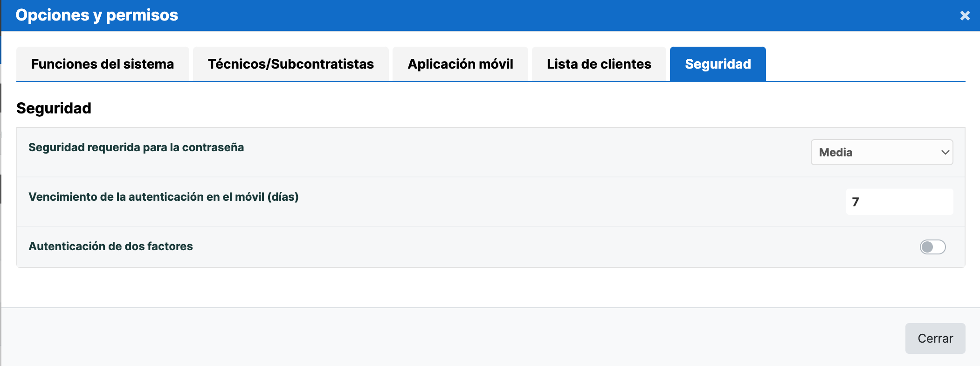Image resolution: width=980 pixels, height=366 pixels.
Task: Open the Media password strength dropdown
Action: coord(882,152)
